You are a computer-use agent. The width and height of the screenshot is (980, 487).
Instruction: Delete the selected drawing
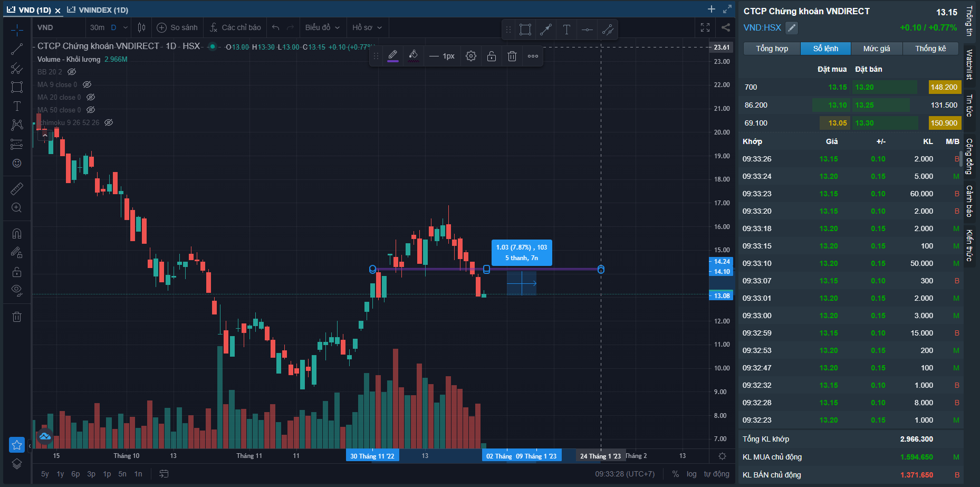coord(512,56)
